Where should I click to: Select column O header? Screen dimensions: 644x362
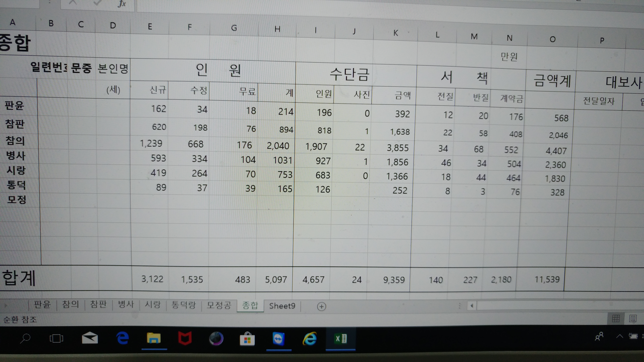point(552,39)
